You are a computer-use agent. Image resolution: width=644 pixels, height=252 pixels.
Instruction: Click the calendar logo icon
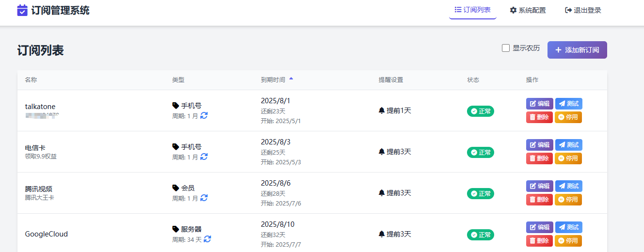(22, 10)
